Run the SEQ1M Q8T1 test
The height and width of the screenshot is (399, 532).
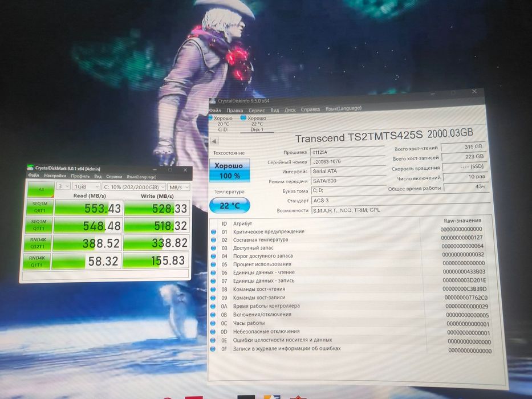tap(40, 207)
